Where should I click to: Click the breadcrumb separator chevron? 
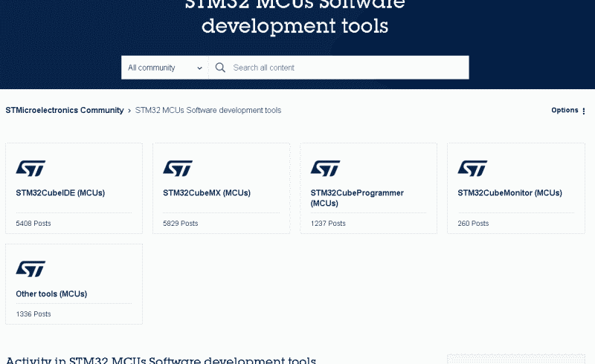tap(129, 111)
